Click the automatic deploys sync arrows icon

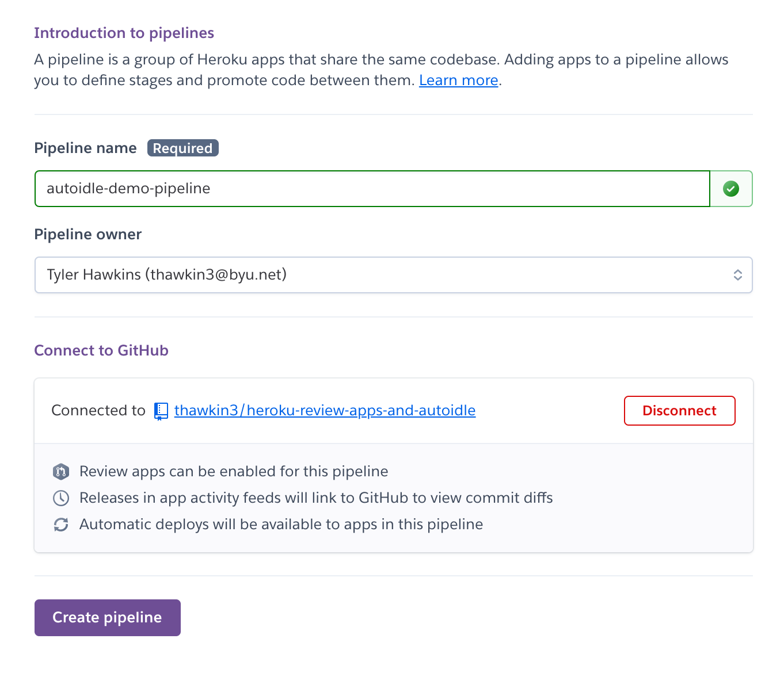tap(61, 525)
